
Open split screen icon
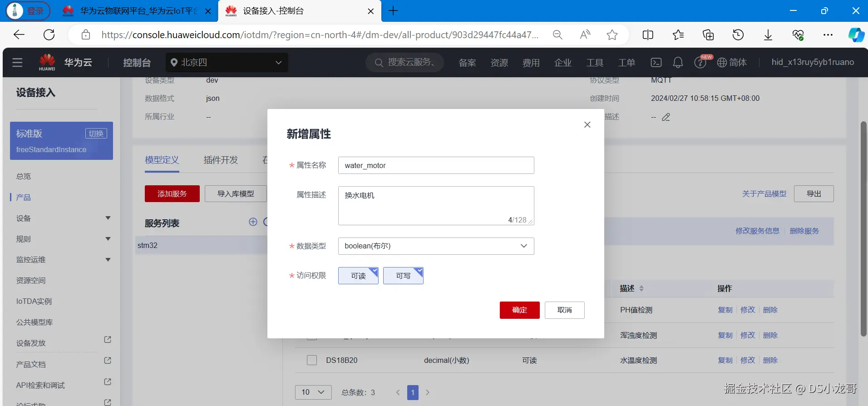pos(648,35)
